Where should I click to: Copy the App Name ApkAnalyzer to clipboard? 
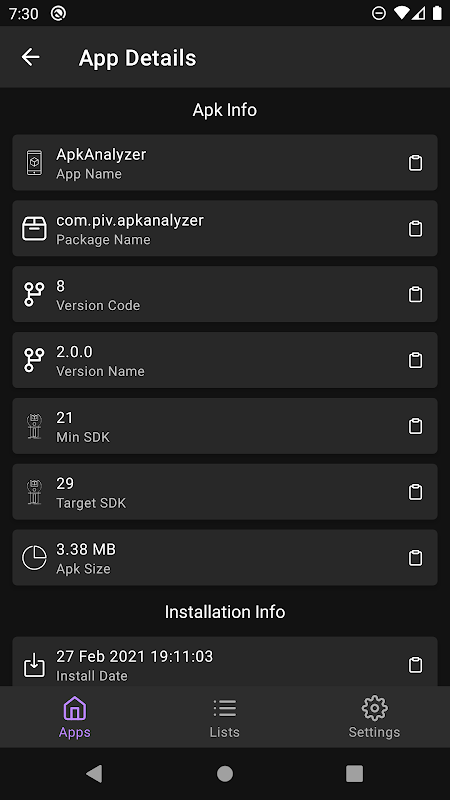click(x=415, y=163)
